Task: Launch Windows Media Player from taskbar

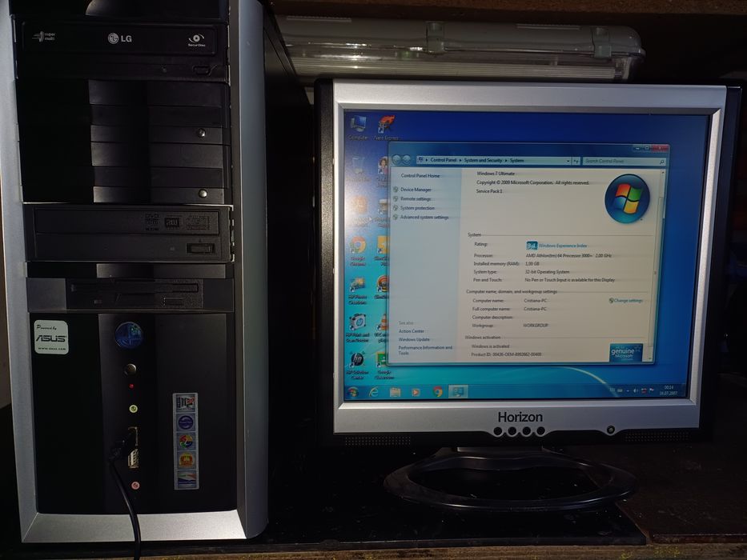Action: point(416,392)
